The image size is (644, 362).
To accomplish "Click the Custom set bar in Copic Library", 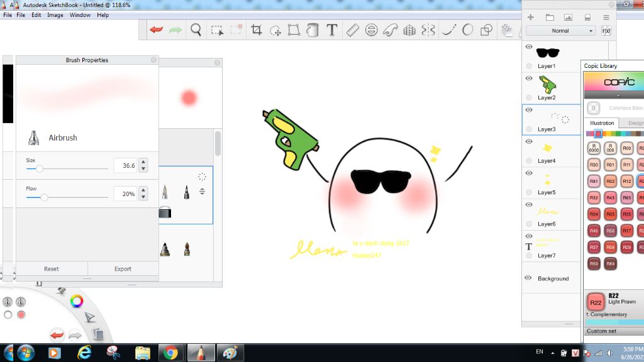I will pos(614,331).
